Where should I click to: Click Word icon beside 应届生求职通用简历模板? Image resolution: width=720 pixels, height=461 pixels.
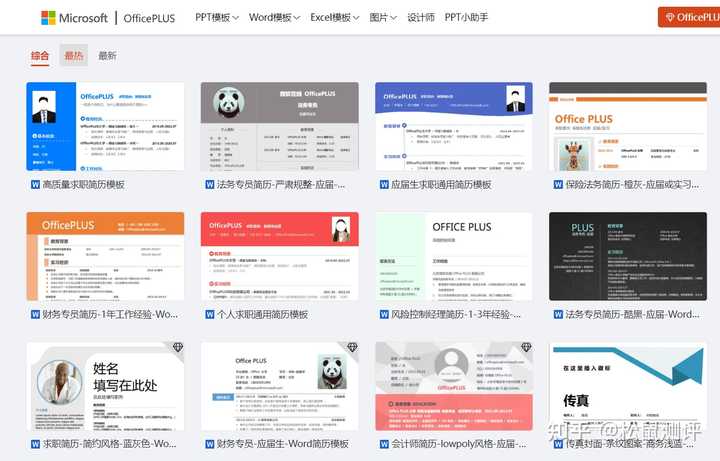pyautogui.click(x=384, y=185)
